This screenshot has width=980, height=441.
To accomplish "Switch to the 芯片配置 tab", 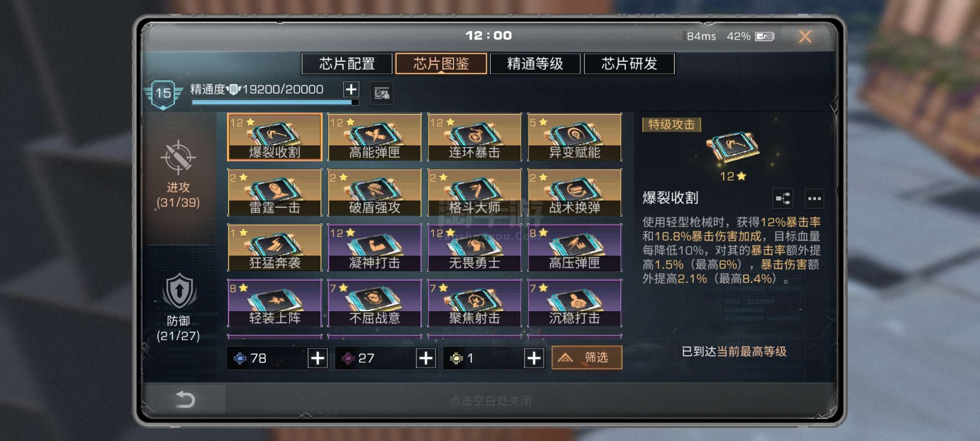I will 347,64.
